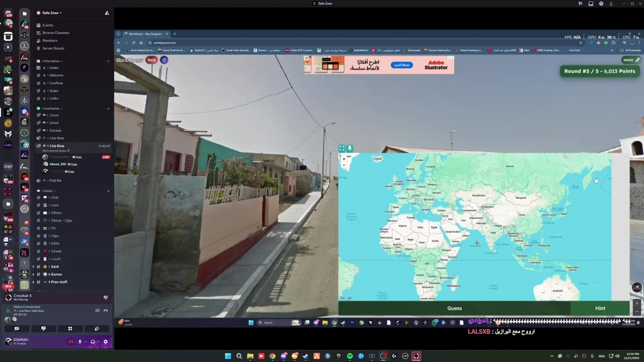Open Events in the Discord sidebar

(48, 25)
